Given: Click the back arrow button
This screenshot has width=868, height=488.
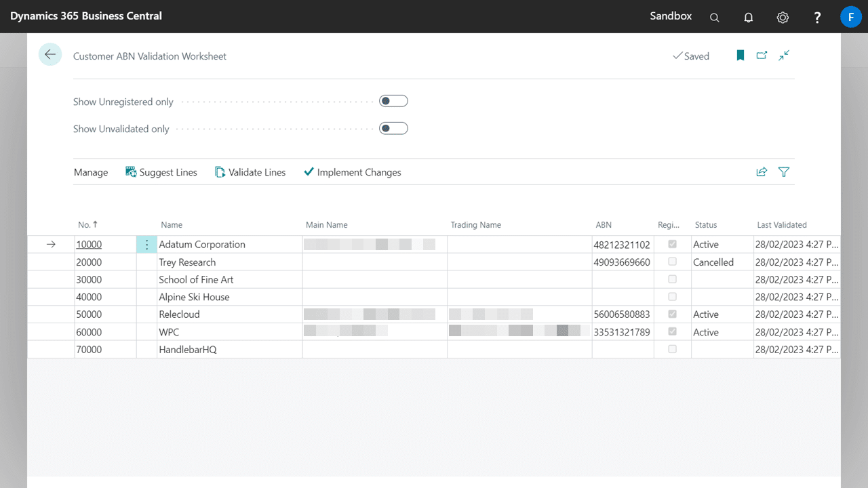Looking at the screenshot, I should point(50,55).
